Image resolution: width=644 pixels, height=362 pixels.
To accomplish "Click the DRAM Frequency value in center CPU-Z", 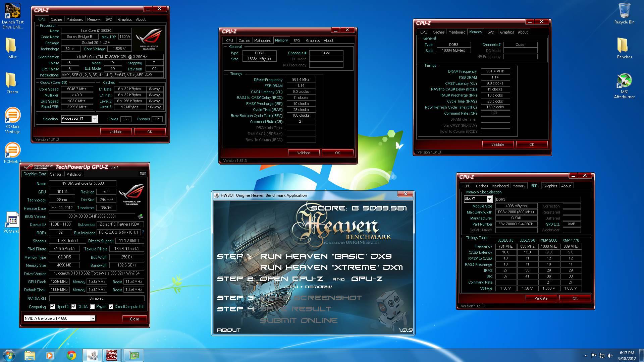I will 301,80.
